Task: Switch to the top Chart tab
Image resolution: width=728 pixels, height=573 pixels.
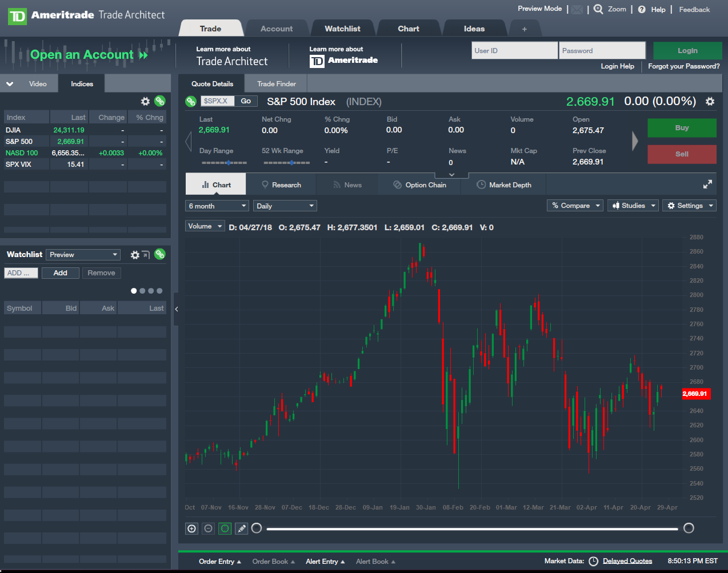Action: (x=409, y=29)
